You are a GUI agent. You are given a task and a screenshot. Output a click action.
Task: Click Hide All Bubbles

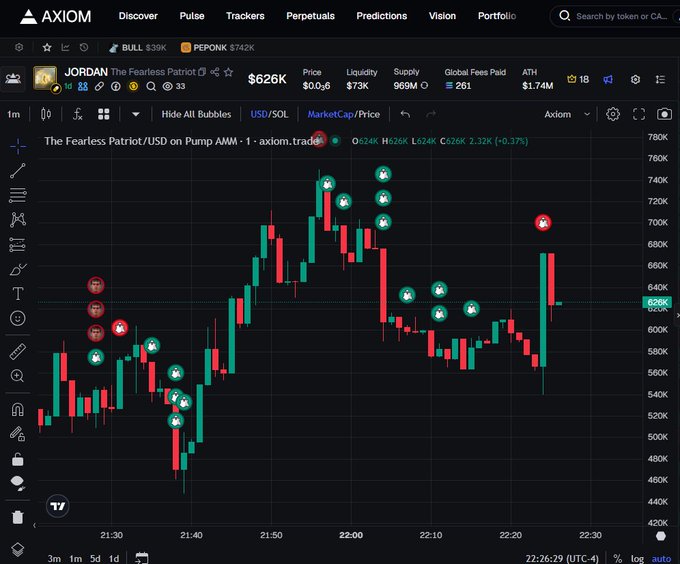(x=196, y=114)
